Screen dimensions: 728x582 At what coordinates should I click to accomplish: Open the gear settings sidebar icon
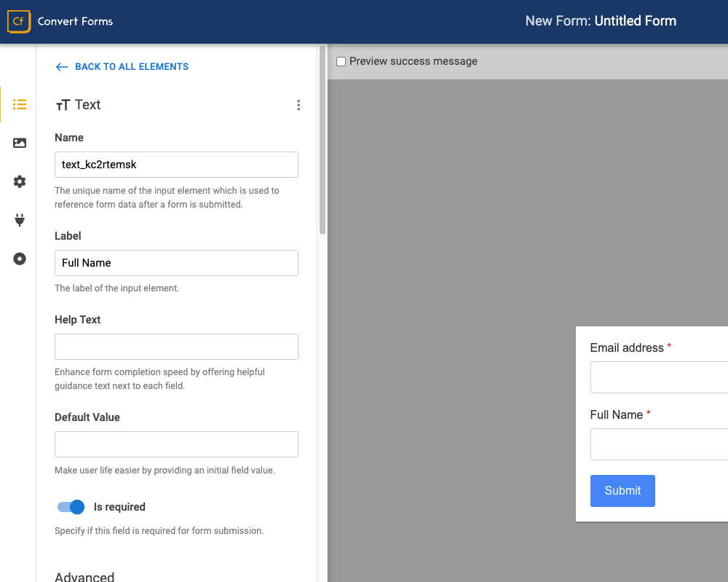(x=20, y=181)
